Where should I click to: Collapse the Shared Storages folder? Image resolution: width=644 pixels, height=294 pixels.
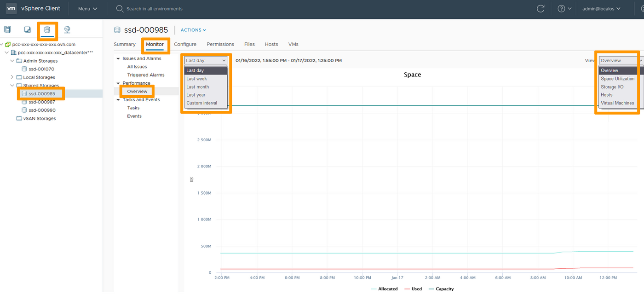tap(12, 85)
